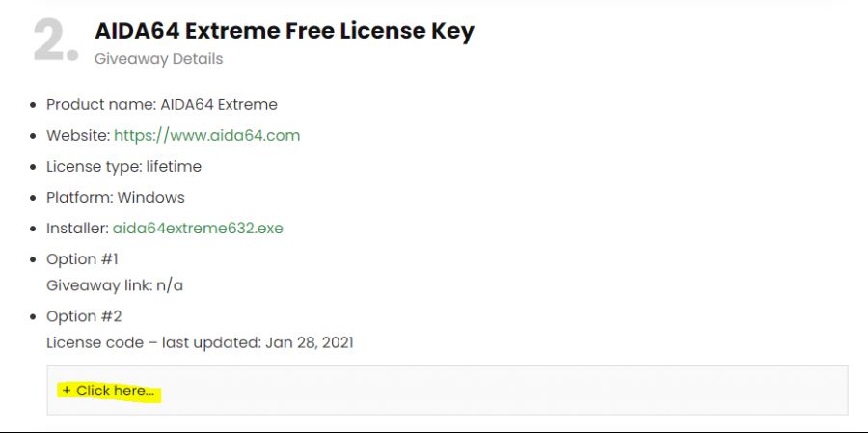
Task: Click the "Giveaway link: n/a" text
Action: tap(115, 285)
